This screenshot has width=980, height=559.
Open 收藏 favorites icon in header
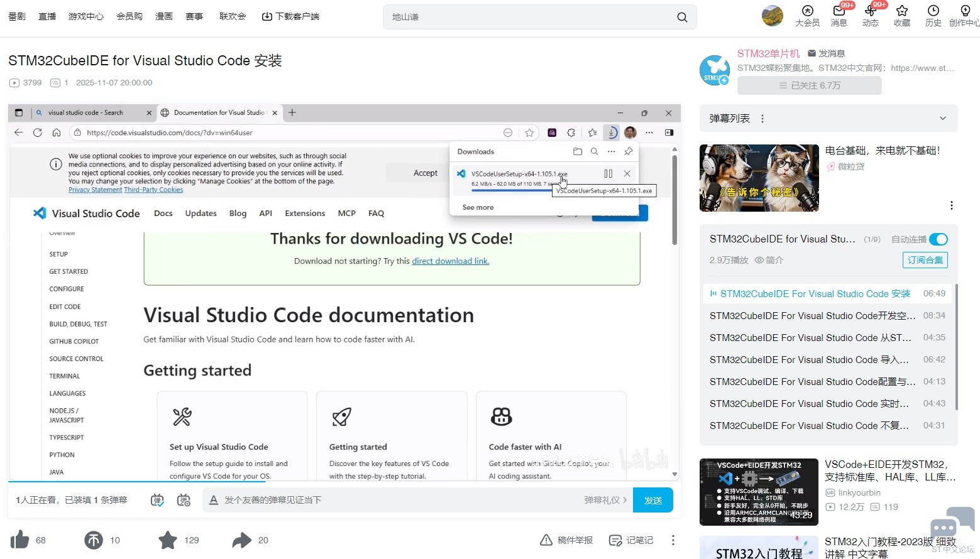click(x=902, y=16)
